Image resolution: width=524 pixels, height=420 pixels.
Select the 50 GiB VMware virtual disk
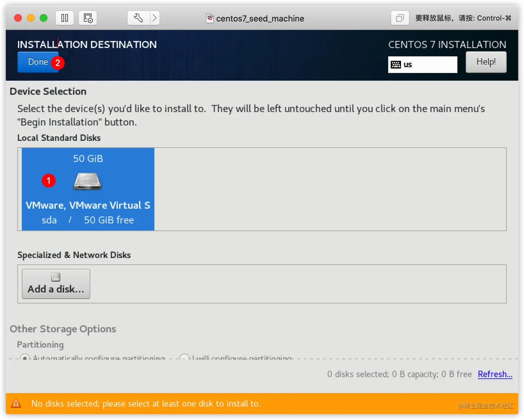coord(88,189)
